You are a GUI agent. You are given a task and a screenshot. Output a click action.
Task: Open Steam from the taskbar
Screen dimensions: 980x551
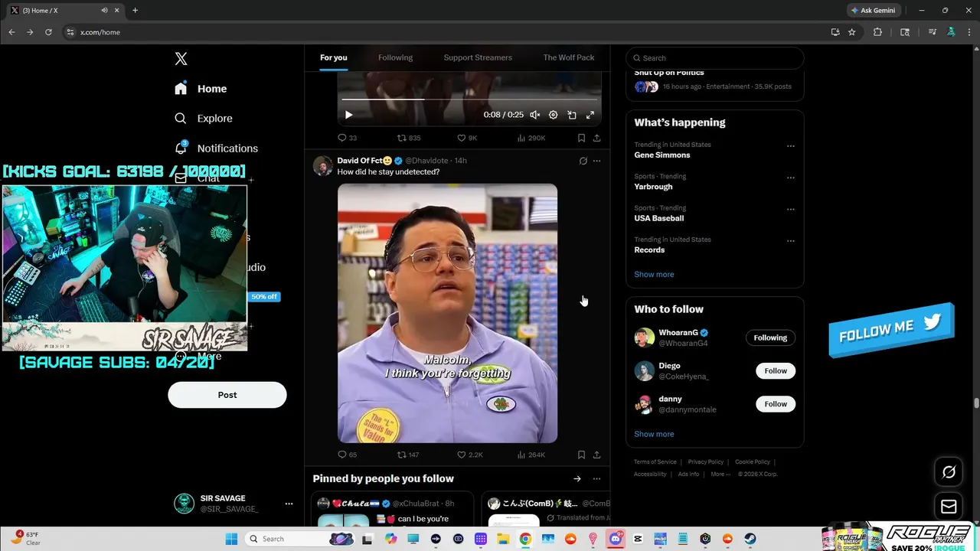pyautogui.click(x=750, y=539)
